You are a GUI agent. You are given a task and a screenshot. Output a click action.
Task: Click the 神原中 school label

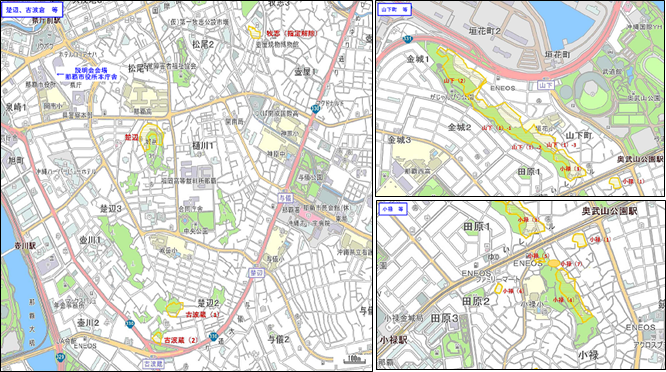tap(277, 154)
